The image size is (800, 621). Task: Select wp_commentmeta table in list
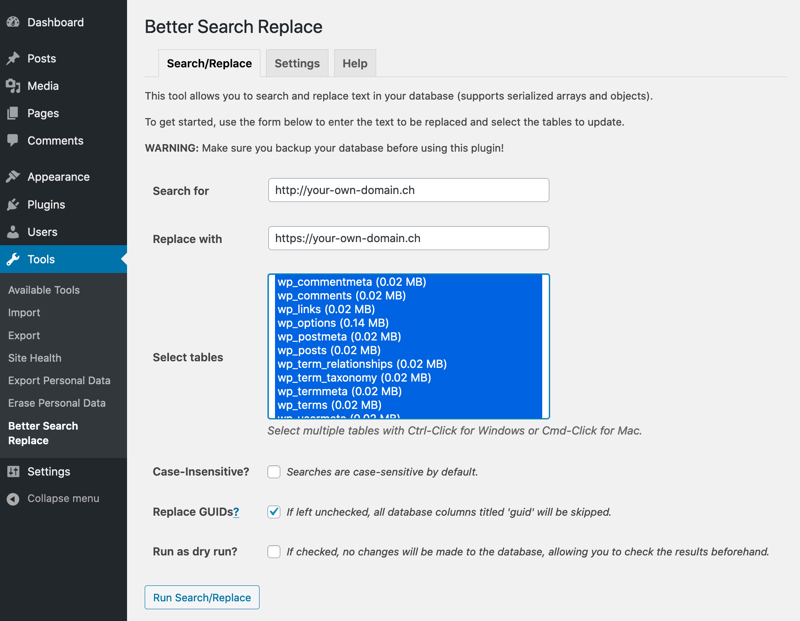pos(408,282)
